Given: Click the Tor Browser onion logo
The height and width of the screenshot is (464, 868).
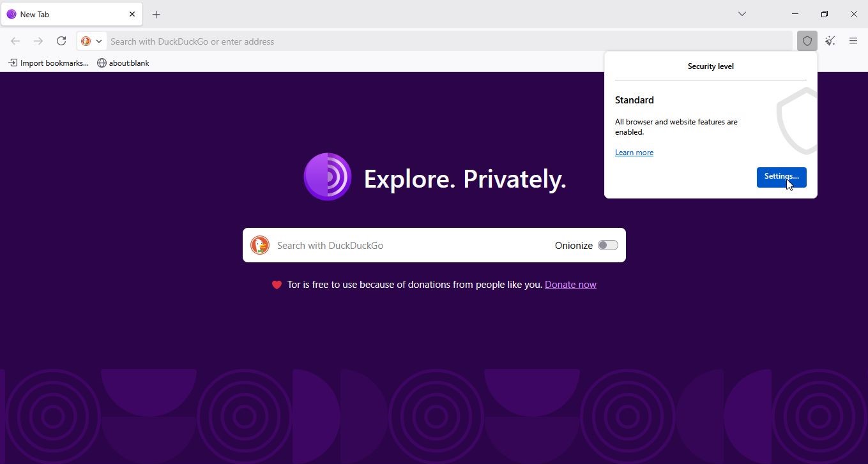Looking at the screenshot, I should coord(328,177).
